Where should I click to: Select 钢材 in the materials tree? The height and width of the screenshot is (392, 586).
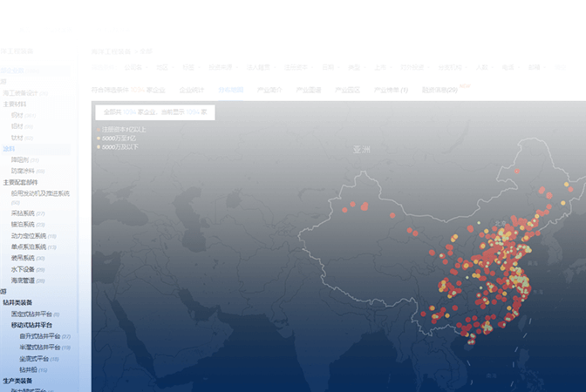pos(17,115)
